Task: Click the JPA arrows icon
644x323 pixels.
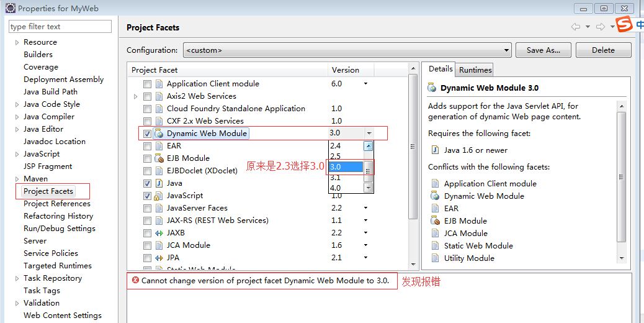Action: point(159,258)
